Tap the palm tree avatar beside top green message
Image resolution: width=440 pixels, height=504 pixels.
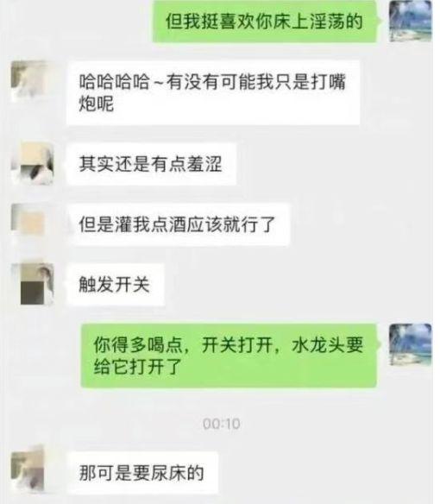[410, 22]
